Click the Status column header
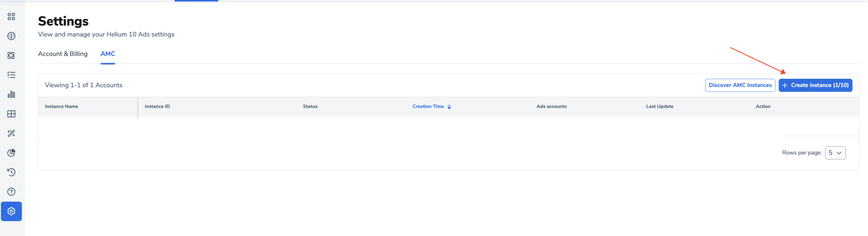Viewport: 868px width, 236px height. point(310,106)
